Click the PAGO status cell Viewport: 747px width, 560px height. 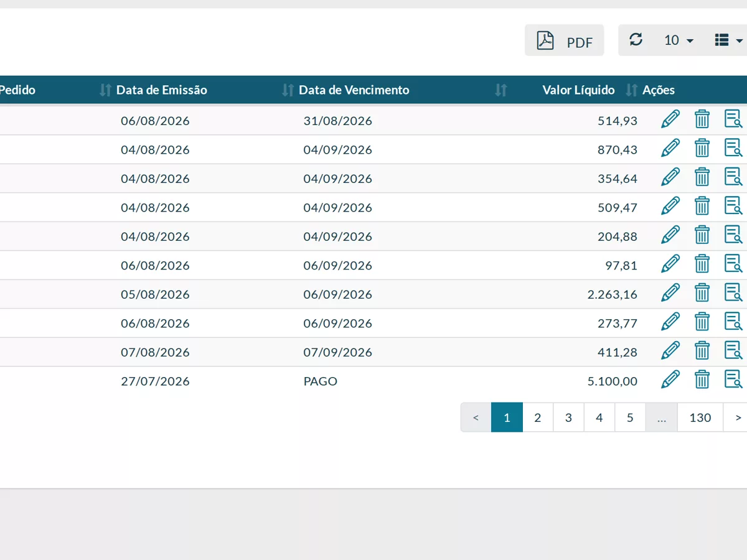[321, 381]
